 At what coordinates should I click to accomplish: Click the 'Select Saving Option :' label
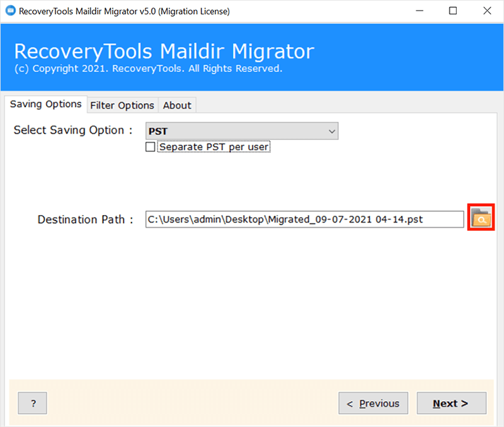73,131
